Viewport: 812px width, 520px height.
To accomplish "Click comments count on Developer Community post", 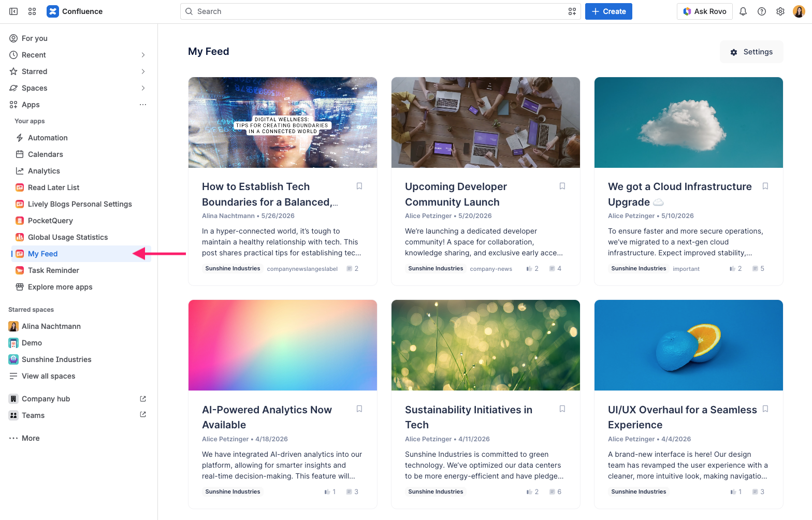I will pos(559,268).
